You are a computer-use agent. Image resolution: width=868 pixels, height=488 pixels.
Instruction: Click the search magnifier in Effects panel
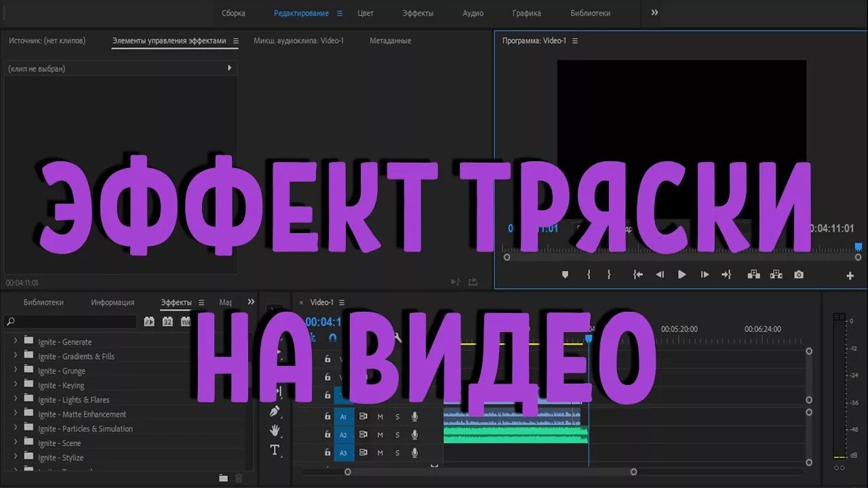[x=10, y=321]
